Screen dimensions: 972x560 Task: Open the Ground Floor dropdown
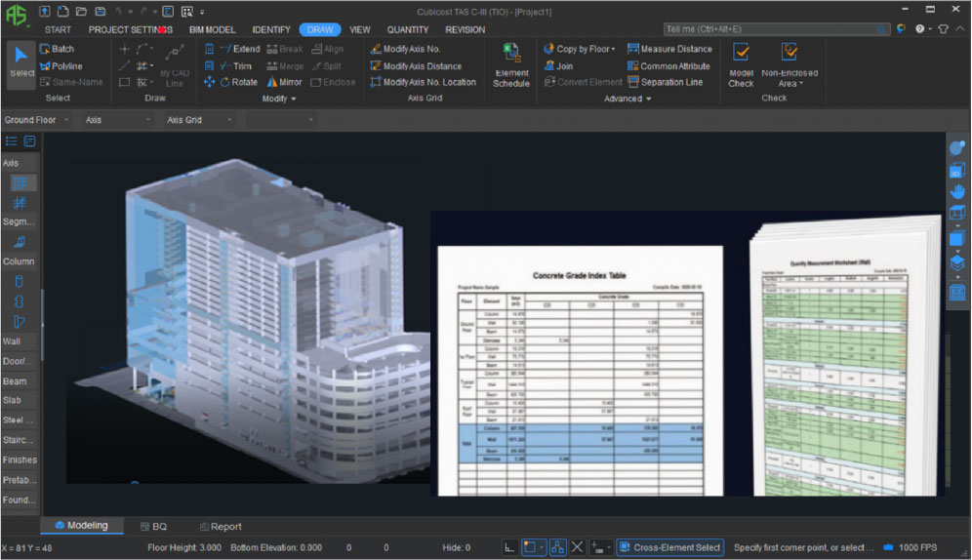coord(36,120)
